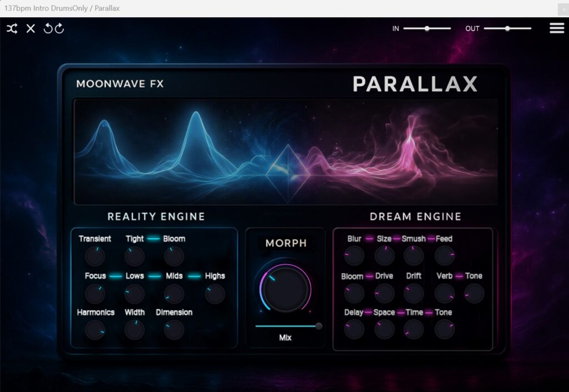Click the MORPH label button
569x392 pixels.
(x=286, y=243)
